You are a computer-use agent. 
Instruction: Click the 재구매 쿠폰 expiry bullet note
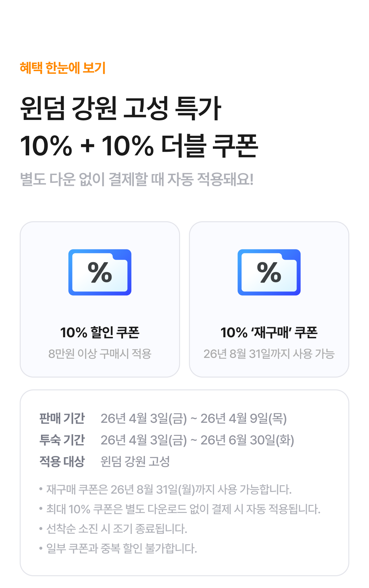[x=169, y=489]
